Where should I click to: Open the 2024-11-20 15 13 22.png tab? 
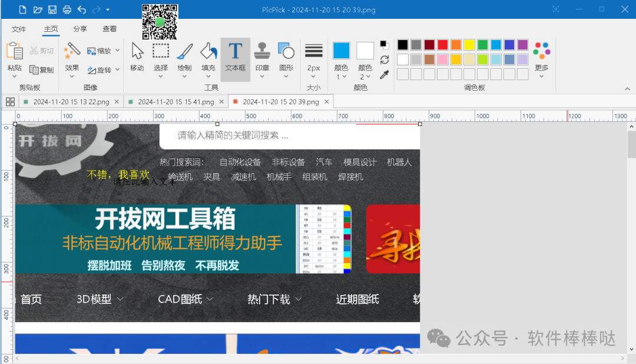click(71, 102)
